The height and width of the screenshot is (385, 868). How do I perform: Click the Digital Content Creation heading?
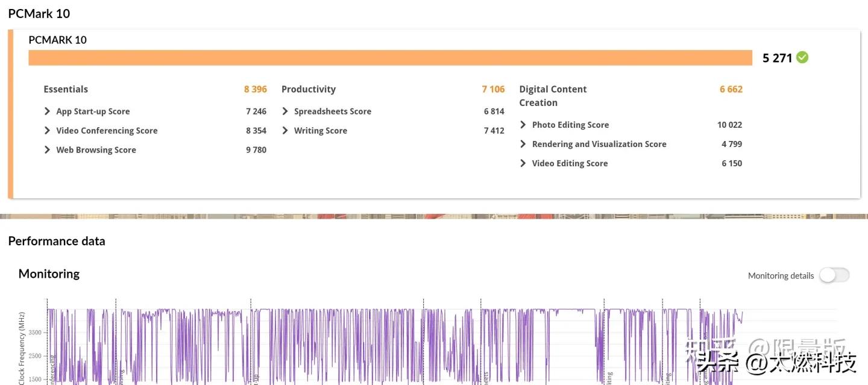pyautogui.click(x=553, y=96)
